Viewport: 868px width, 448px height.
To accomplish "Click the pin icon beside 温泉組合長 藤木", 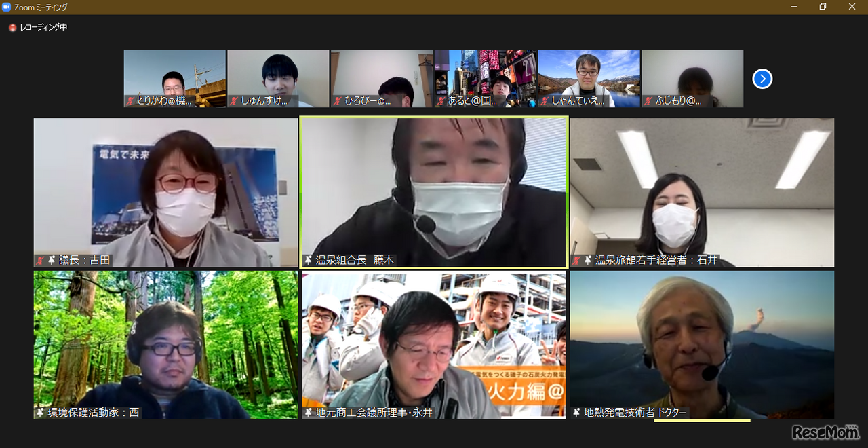I will [x=309, y=260].
